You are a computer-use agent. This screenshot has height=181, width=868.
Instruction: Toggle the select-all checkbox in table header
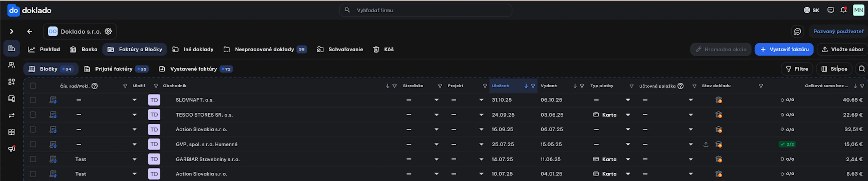tap(33, 86)
